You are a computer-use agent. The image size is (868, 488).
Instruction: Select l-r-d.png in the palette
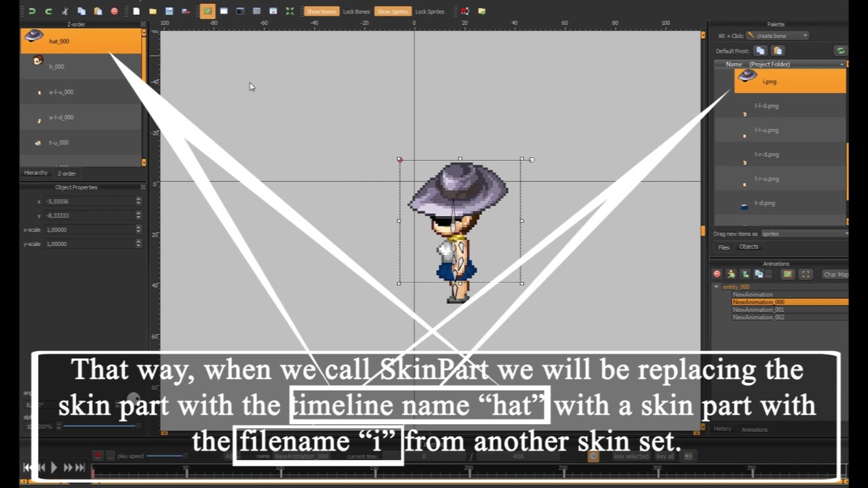click(790, 155)
